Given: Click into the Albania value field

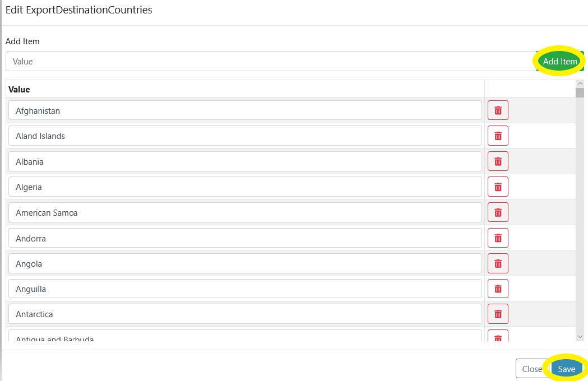Looking at the screenshot, I should [x=245, y=161].
